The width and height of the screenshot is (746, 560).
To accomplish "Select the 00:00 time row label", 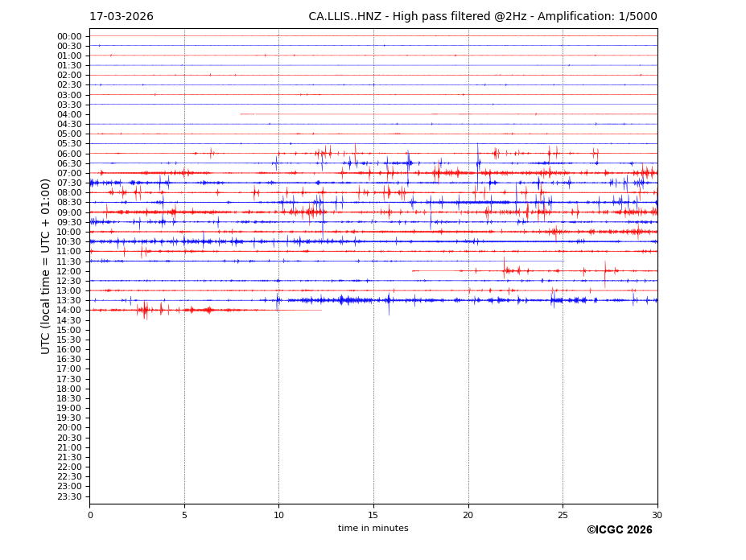I will pyautogui.click(x=69, y=36).
